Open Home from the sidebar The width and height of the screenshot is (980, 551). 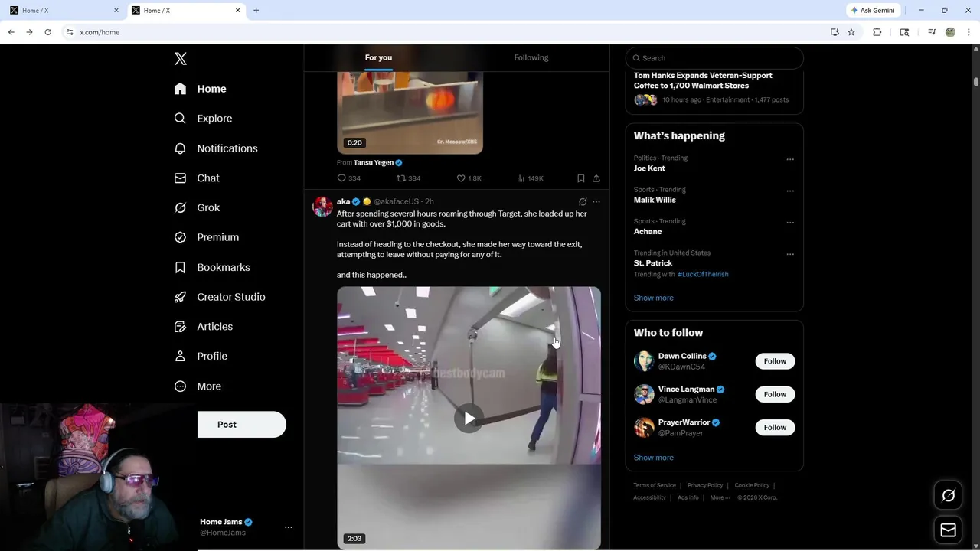(200, 89)
